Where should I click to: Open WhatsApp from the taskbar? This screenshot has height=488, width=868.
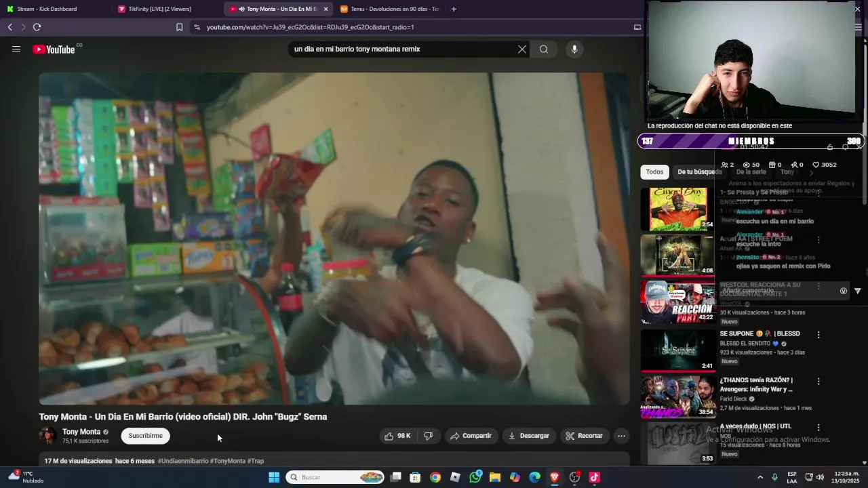point(475,477)
